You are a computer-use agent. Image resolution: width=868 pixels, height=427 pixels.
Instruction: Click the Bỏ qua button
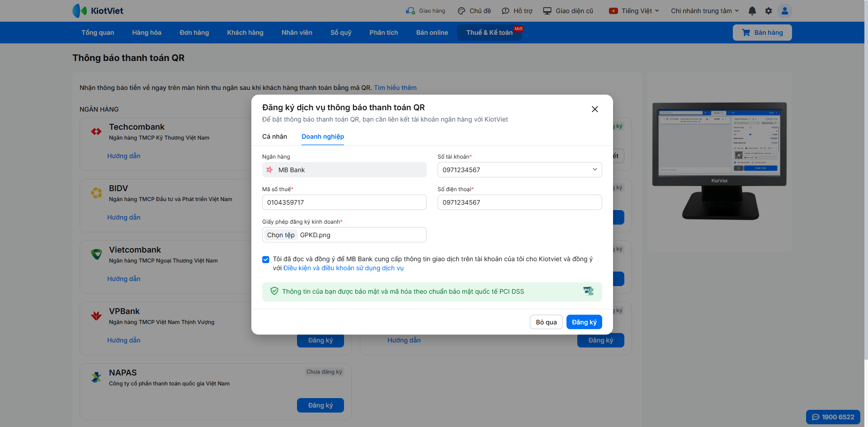[x=546, y=322]
